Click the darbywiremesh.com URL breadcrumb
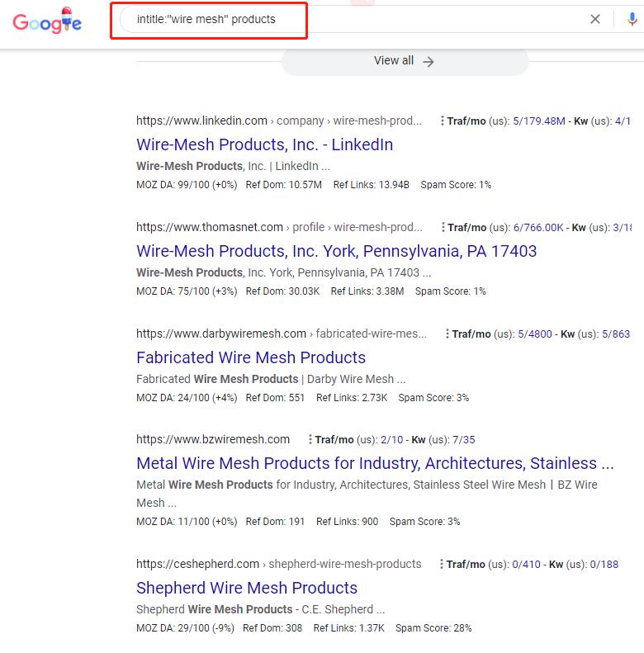 (282, 334)
